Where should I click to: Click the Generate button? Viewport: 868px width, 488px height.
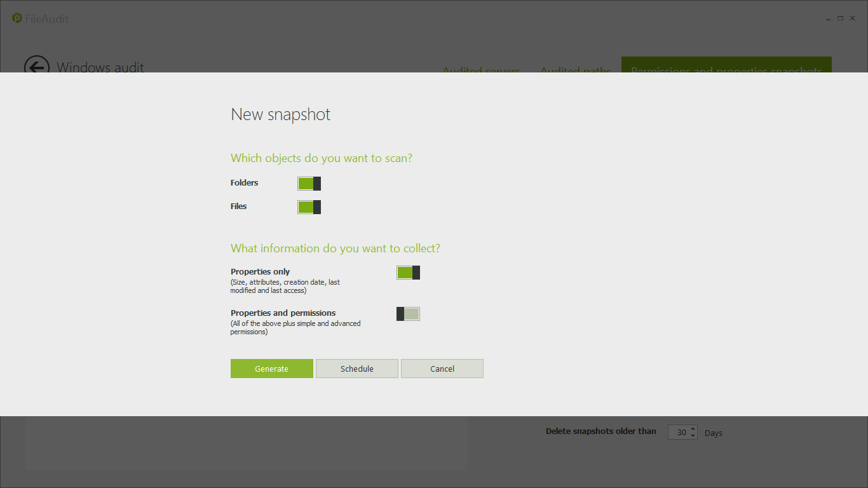(271, 369)
